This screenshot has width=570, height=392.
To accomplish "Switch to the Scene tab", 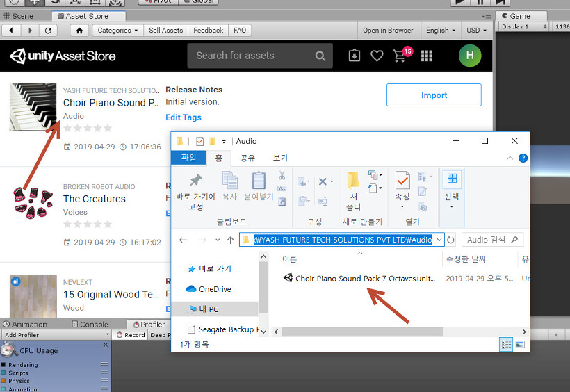I will (x=19, y=16).
